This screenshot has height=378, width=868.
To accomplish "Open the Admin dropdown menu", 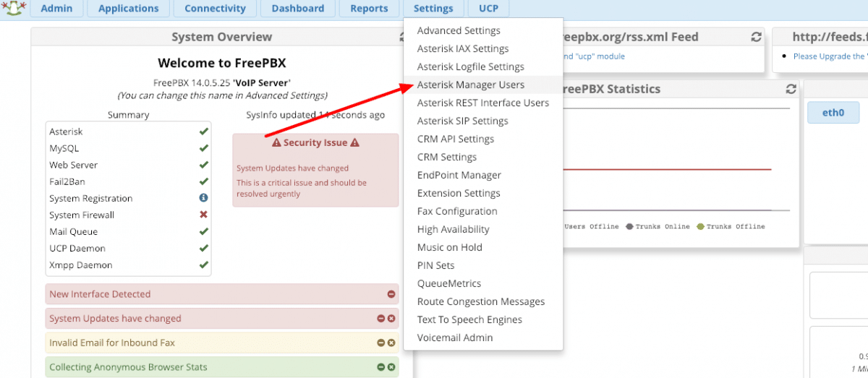I will tap(56, 9).
